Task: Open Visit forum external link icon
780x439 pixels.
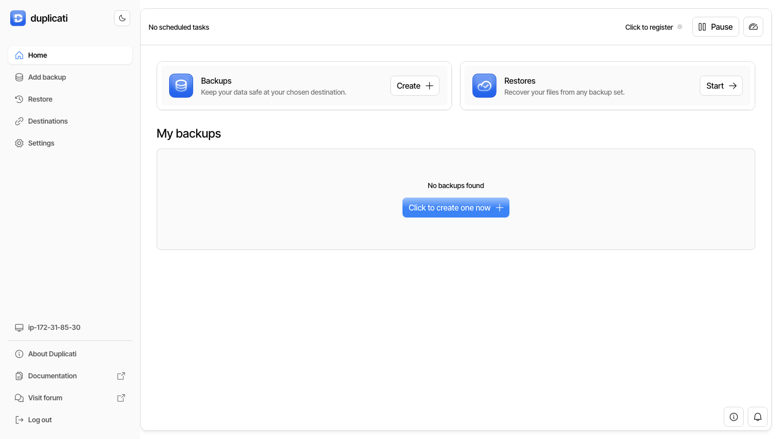Action: pyautogui.click(x=121, y=398)
